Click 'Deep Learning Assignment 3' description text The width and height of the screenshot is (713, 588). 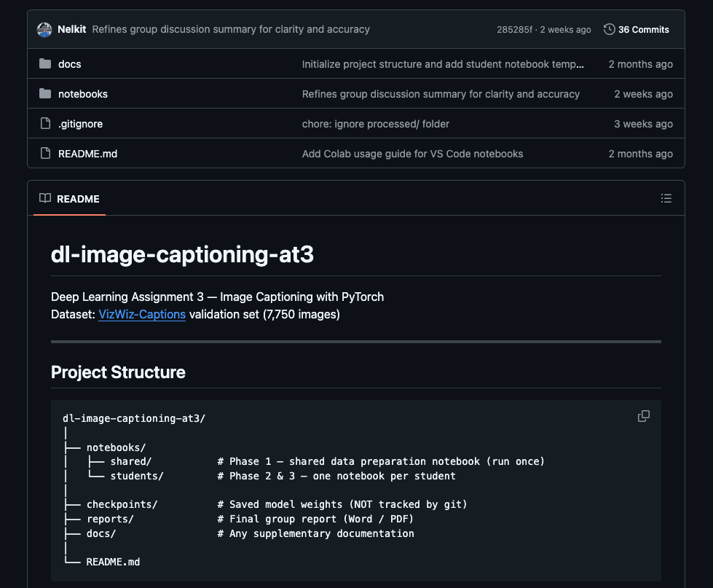point(217,297)
